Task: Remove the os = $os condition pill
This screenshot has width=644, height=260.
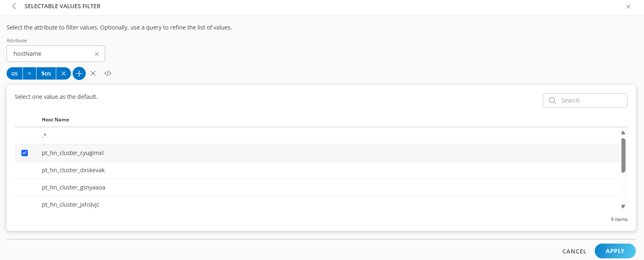Action: (x=64, y=73)
